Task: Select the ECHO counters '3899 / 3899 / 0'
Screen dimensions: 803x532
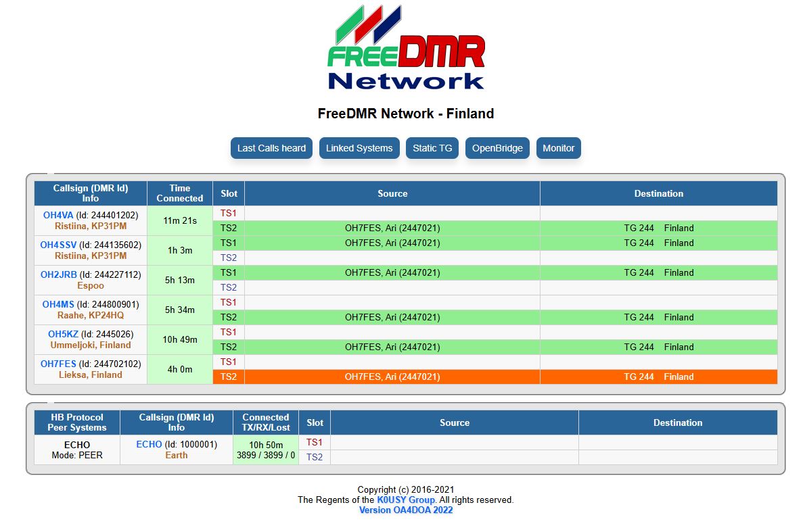Action: pos(266,455)
